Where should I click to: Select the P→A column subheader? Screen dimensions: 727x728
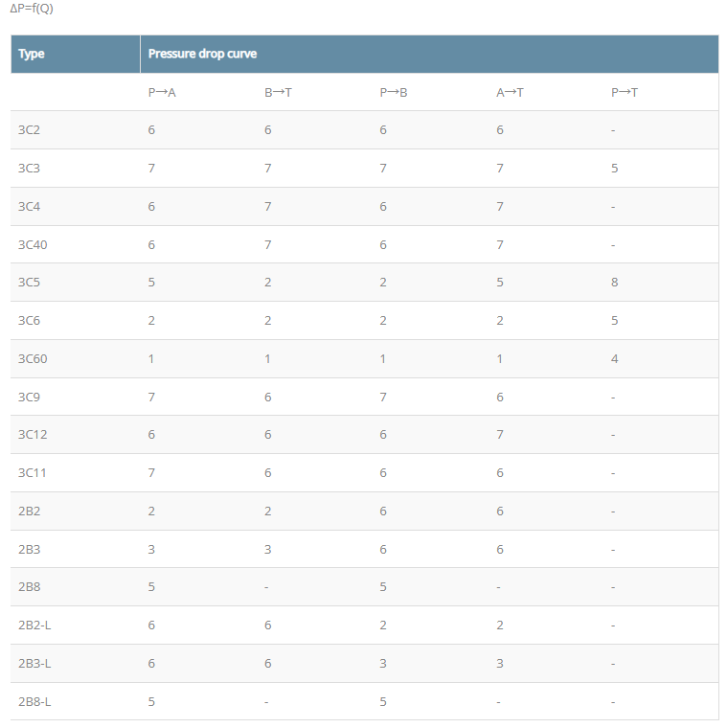point(161,92)
